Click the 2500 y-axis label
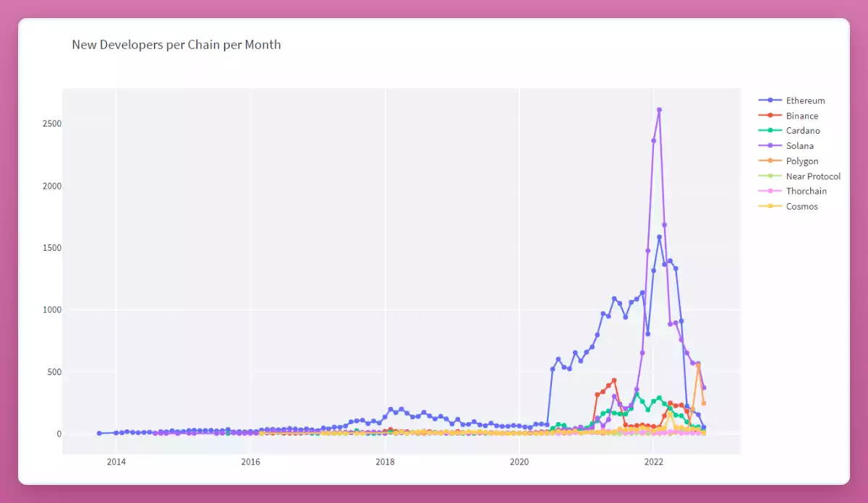This screenshot has width=868, height=503. click(52, 124)
